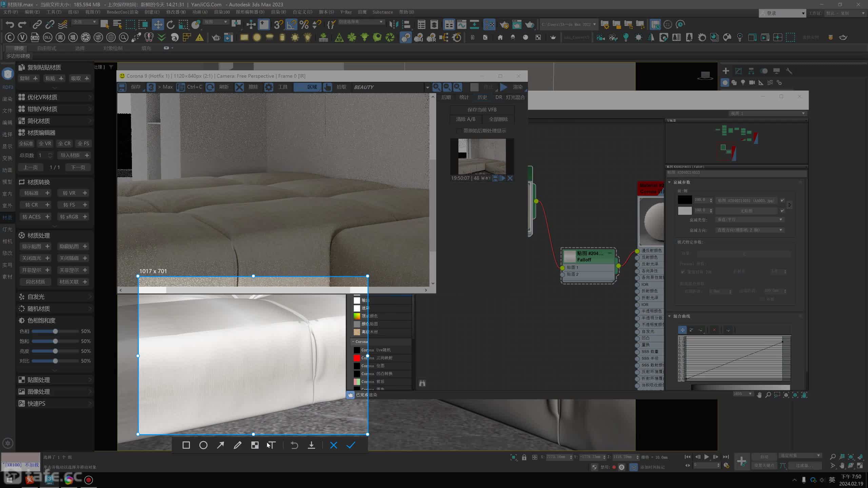
Task: Click the 保存当前 VFB button
Action: (x=482, y=110)
